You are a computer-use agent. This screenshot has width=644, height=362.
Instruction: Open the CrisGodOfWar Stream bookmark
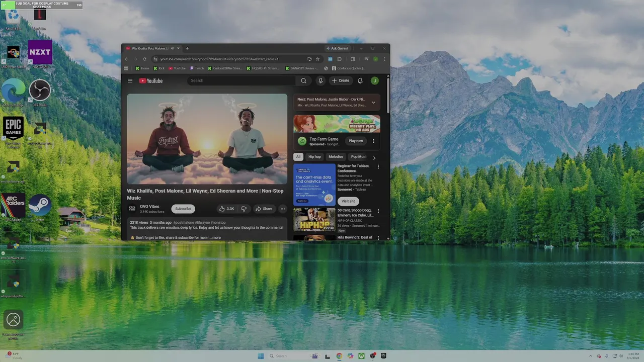[x=225, y=68]
